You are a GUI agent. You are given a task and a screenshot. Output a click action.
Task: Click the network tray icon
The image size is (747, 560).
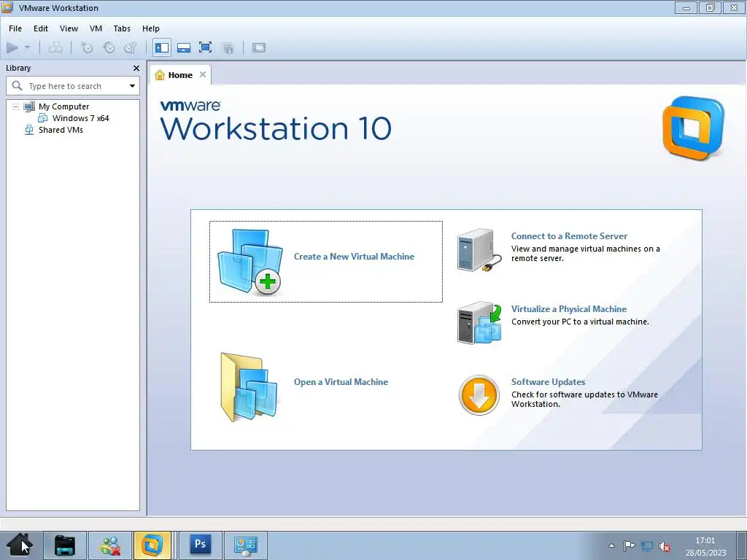click(x=647, y=545)
